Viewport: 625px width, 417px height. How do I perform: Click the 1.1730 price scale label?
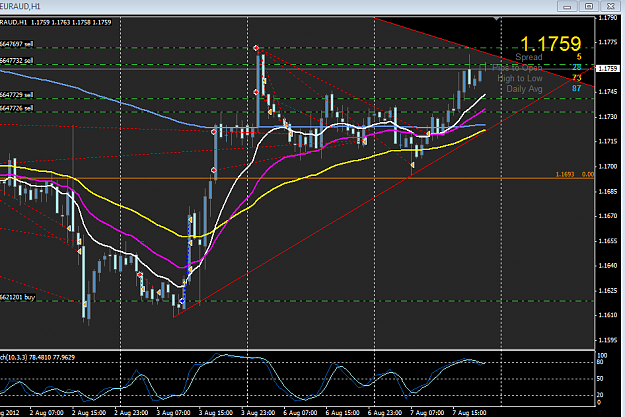point(607,117)
